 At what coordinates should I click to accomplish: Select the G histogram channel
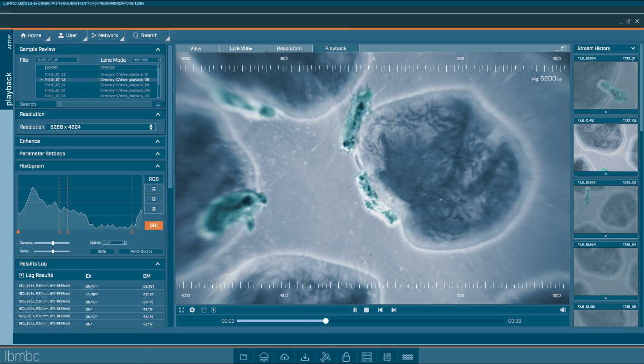coord(154,199)
